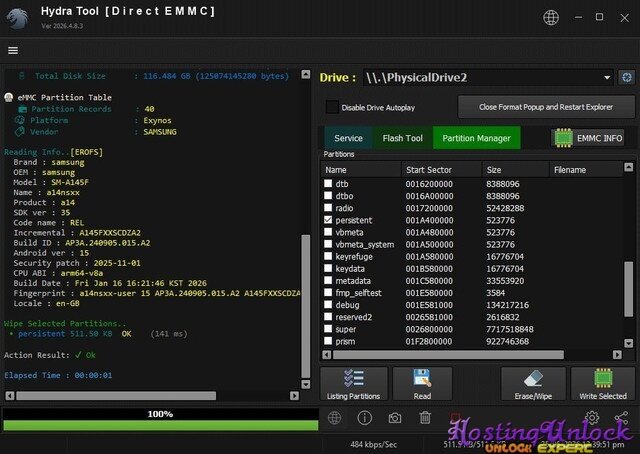Screen dimensions: 640x454
Task: Check the vbmeta partition checkbox
Action: click(x=328, y=232)
